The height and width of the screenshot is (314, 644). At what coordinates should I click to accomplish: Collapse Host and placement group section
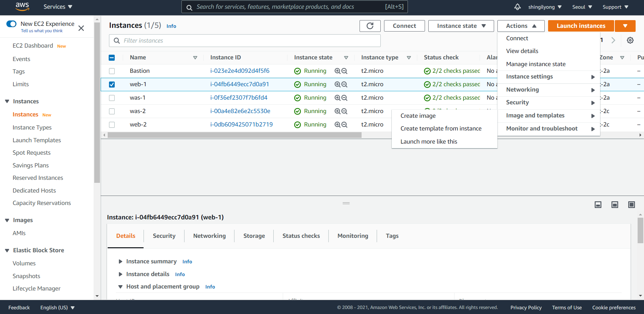tap(120, 287)
